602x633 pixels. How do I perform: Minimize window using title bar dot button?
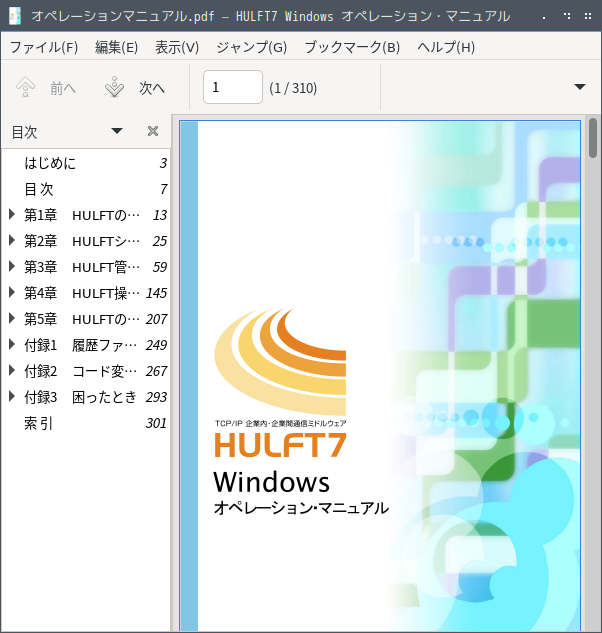(x=544, y=18)
